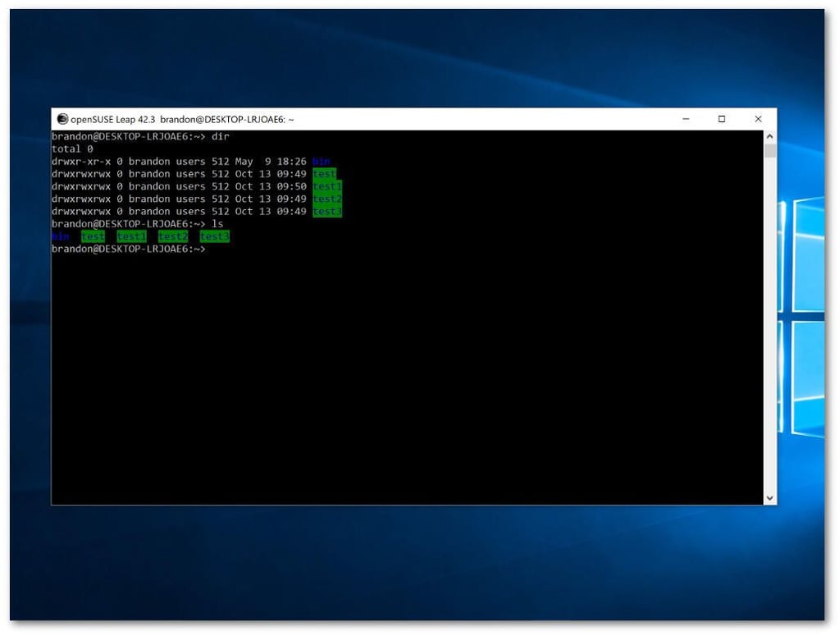Click 'test2' in the dir listing
The image size is (840, 636).
click(x=327, y=199)
